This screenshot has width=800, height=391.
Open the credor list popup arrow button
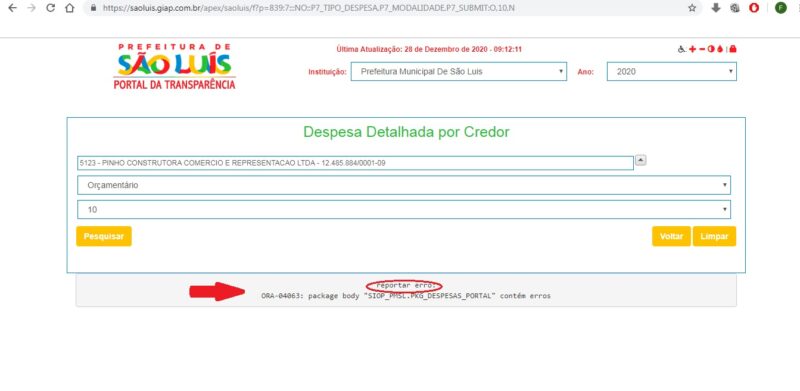click(x=641, y=160)
